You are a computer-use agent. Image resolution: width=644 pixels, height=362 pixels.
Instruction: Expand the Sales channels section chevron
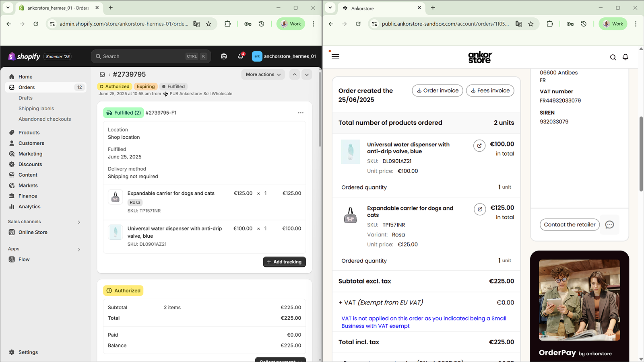point(79,222)
